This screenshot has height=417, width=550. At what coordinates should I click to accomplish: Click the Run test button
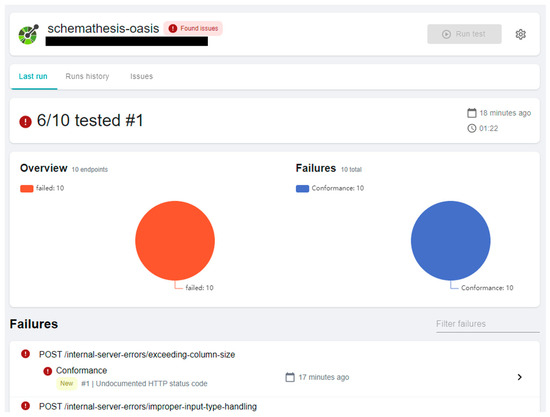coord(464,34)
